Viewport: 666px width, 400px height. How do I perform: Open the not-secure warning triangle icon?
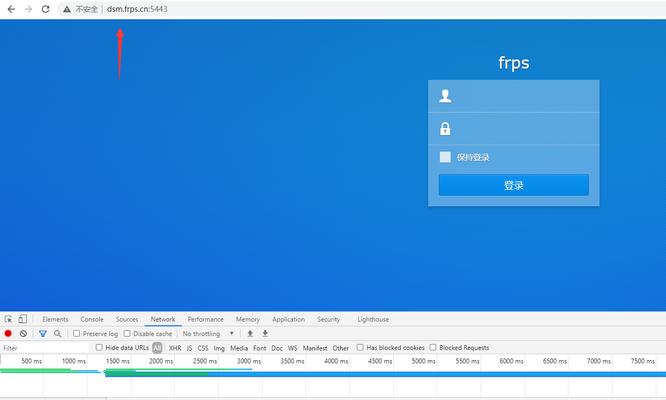[67, 9]
